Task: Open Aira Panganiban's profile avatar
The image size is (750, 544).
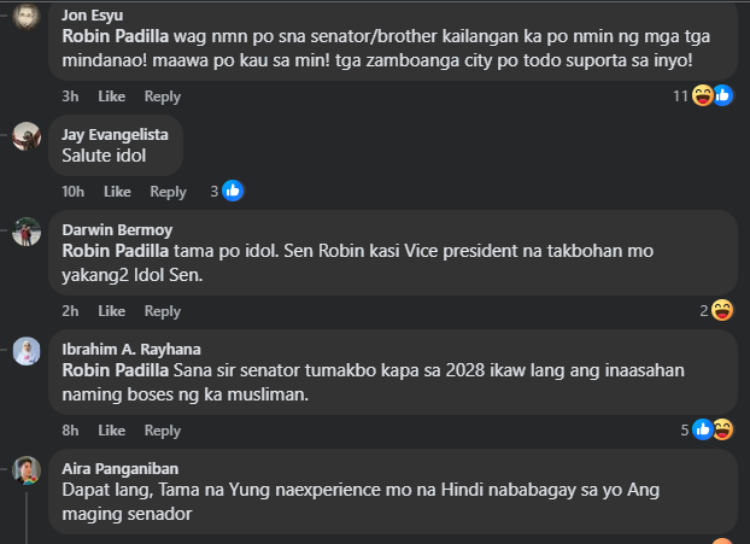Action: [x=27, y=470]
